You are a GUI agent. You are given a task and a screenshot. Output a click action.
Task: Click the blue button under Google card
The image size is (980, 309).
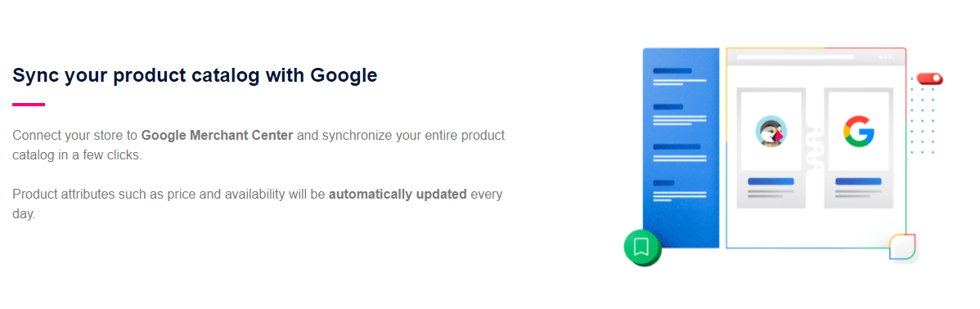pos(858,181)
